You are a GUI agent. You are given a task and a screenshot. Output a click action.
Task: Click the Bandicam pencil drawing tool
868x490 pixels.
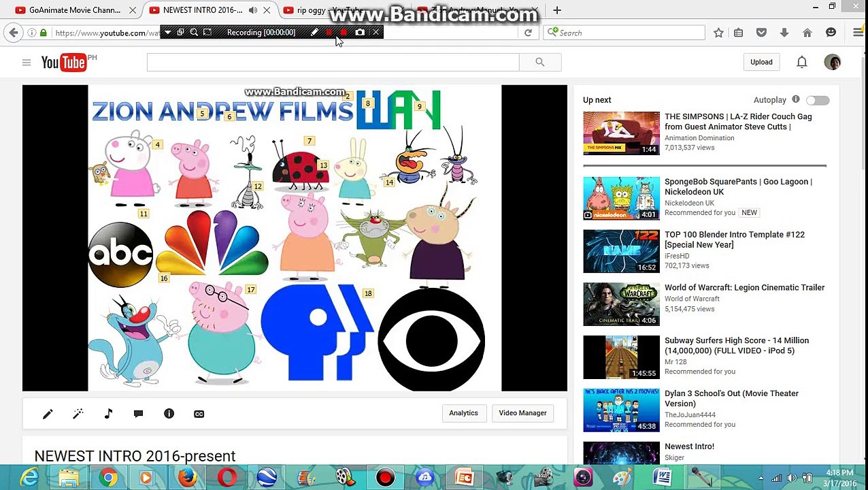[314, 33]
